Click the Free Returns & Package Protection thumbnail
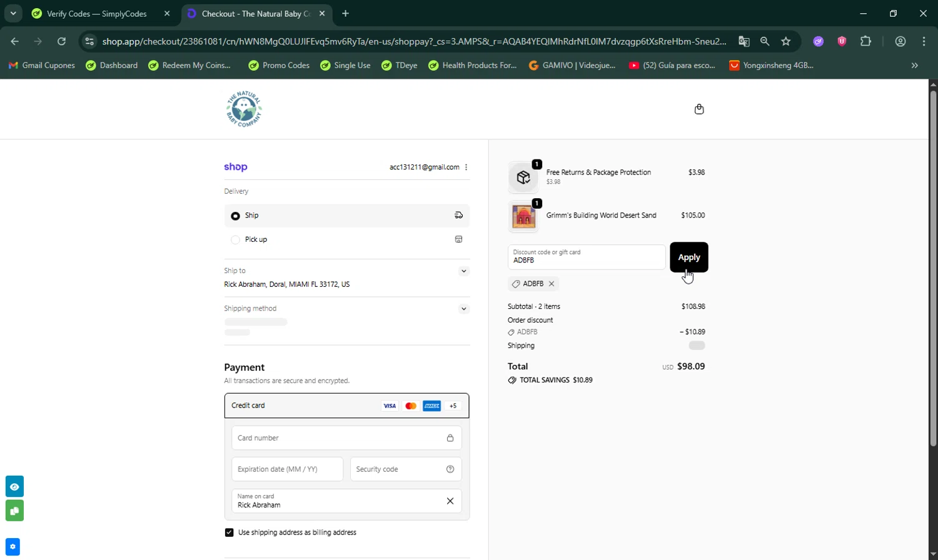 click(523, 177)
